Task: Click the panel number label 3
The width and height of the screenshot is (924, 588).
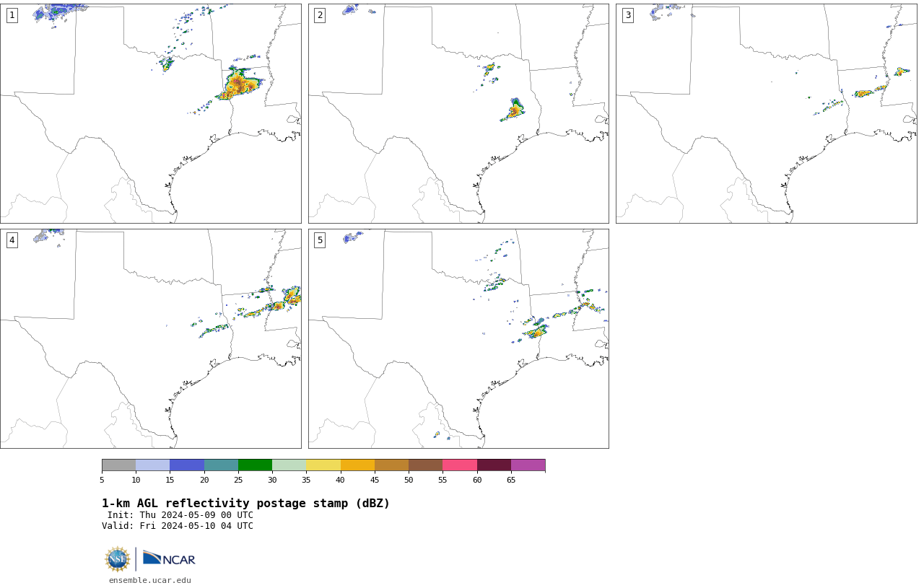Action: [628, 15]
